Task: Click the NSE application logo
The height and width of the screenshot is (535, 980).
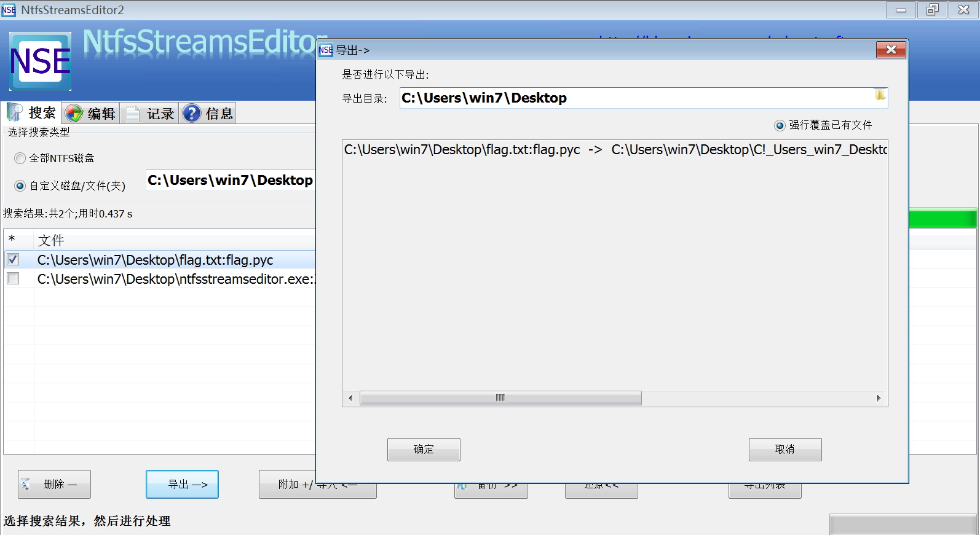Action: pos(41,61)
